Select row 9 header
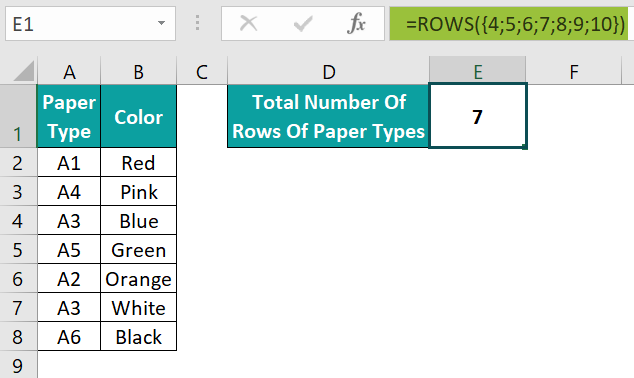 18,365
